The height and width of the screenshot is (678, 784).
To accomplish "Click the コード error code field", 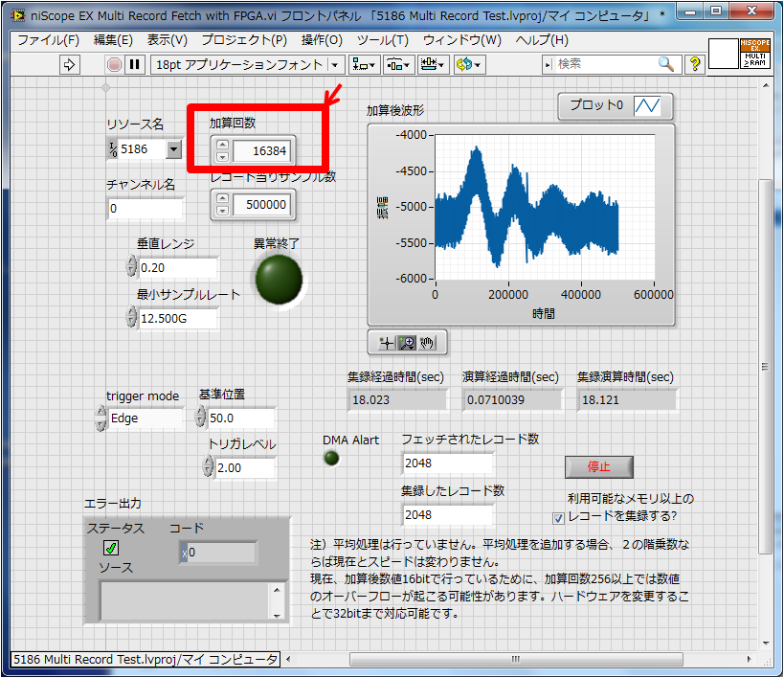I will tap(218, 553).
